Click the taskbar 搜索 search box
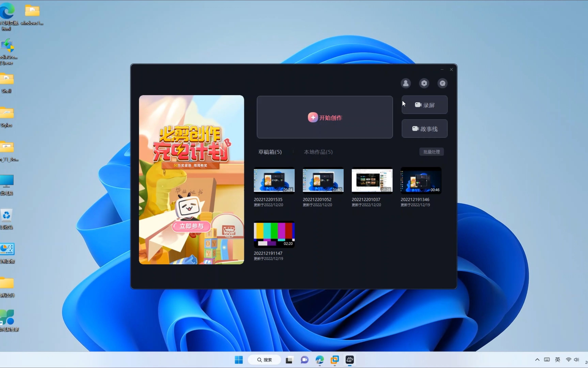The image size is (588, 368). click(x=264, y=360)
